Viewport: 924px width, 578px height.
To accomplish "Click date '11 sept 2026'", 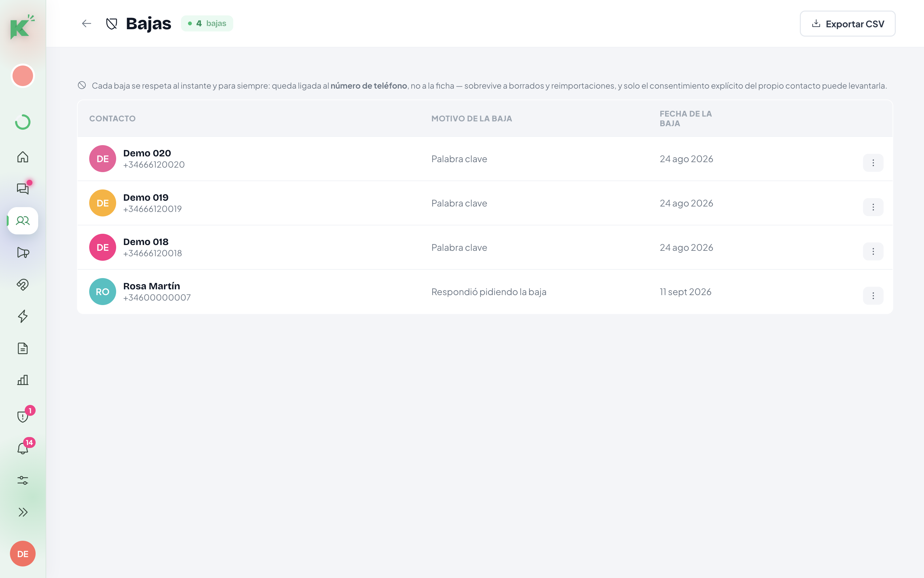I will pos(685,292).
